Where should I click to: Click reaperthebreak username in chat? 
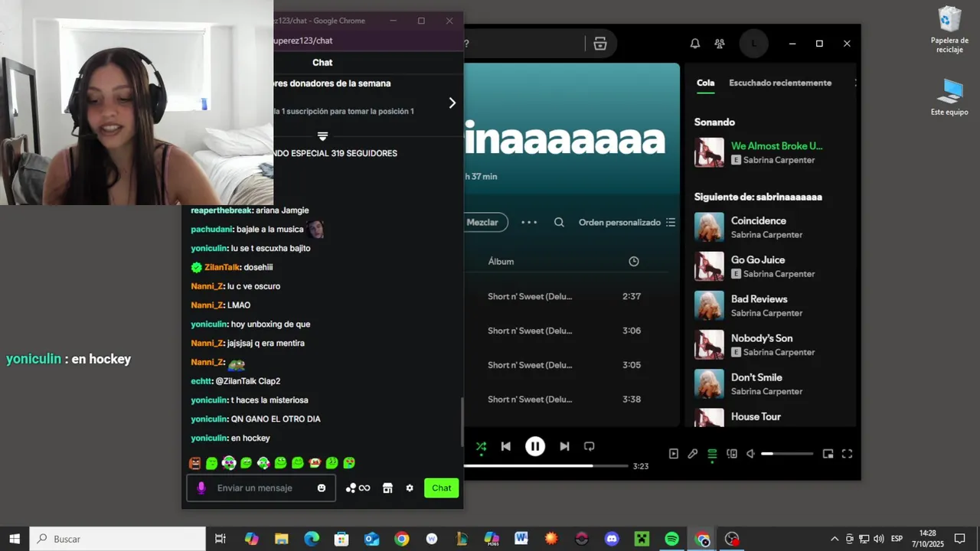pyautogui.click(x=220, y=210)
